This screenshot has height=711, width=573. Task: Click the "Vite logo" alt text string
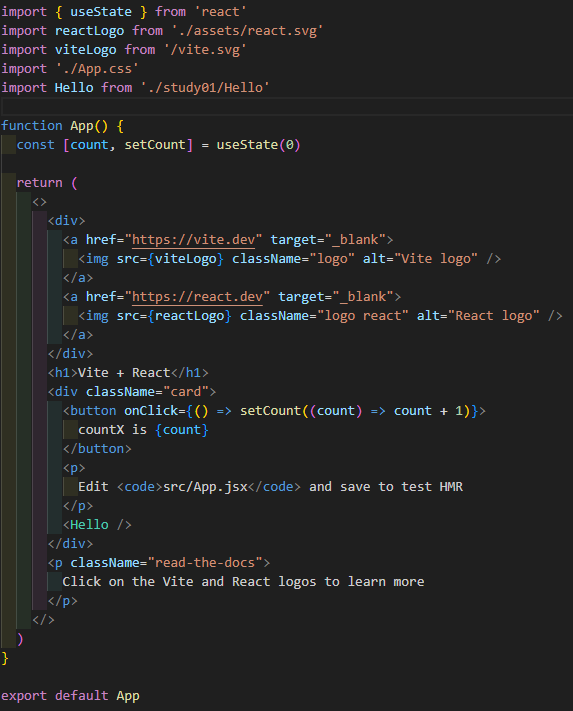pyautogui.click(x=436, y=258)
